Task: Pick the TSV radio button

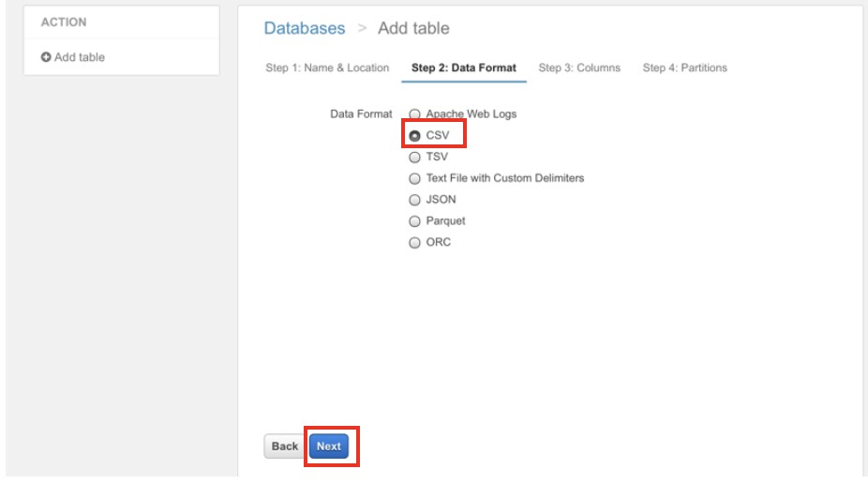Action: (414, 158)
